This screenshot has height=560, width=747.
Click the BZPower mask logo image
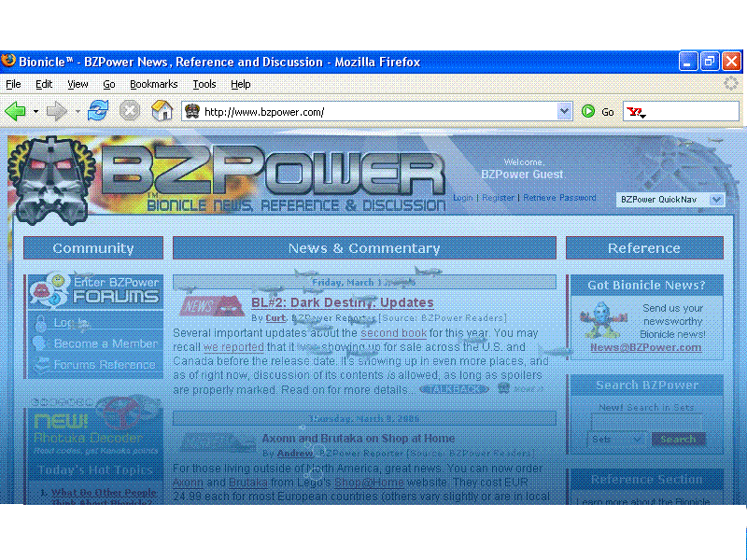[51, 180]
